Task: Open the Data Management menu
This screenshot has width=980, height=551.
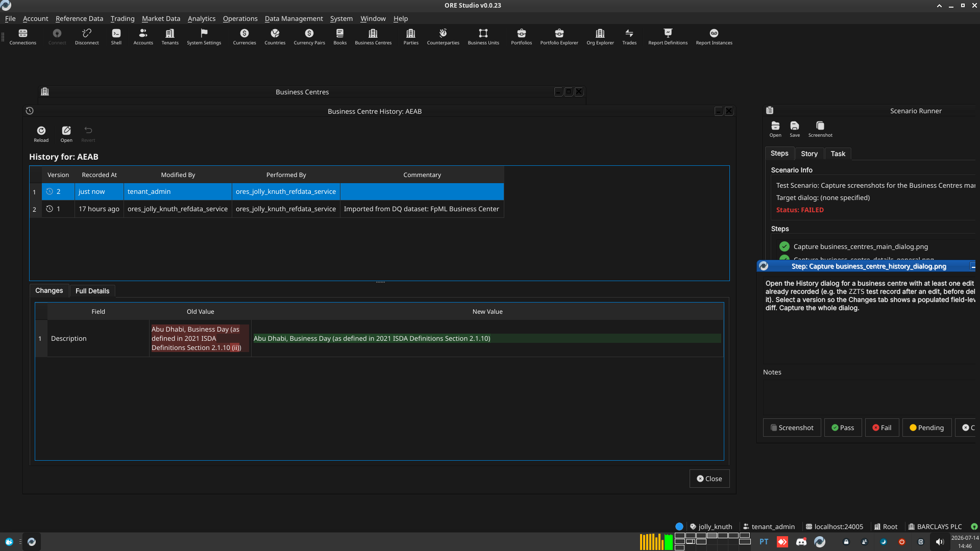Action: [293, 18]
